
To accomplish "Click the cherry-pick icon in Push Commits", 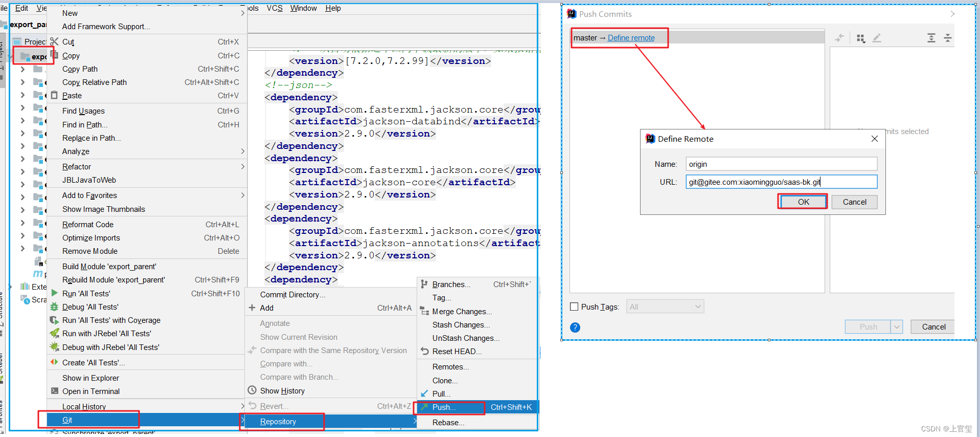I will point(839,38).
